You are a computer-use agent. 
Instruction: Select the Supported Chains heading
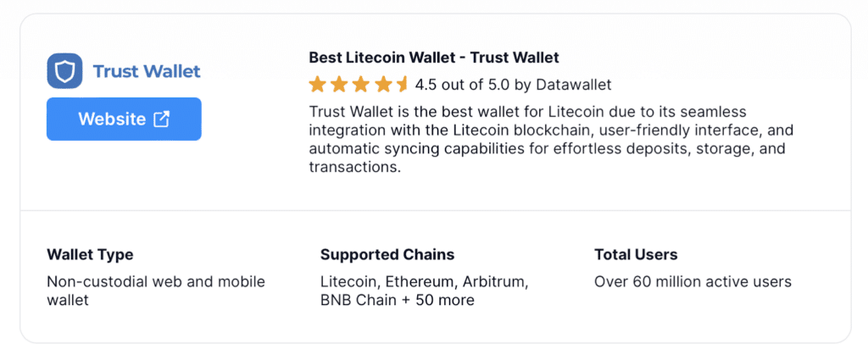[x=387, y=255]
